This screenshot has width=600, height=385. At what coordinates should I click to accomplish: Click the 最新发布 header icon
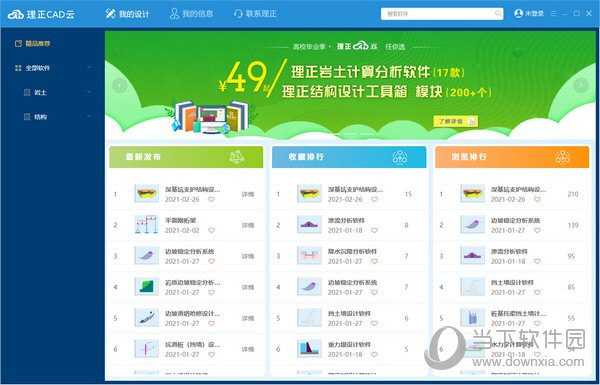tap(237, 157)
